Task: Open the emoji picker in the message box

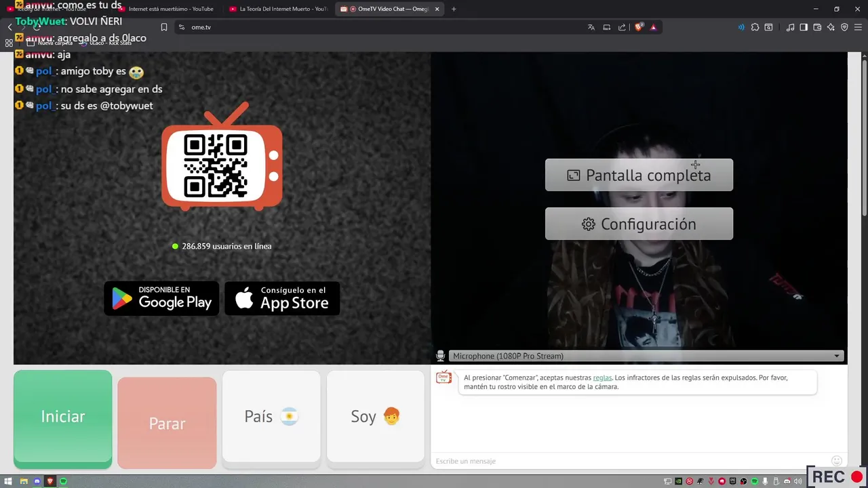Action: pyautogui.click(x=837, y=461)
